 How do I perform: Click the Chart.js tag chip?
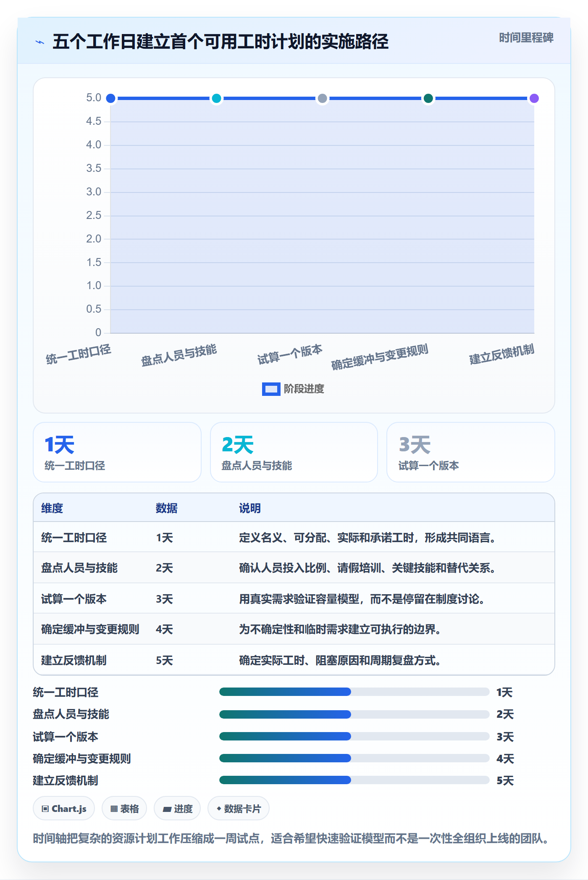coord(64,809)
